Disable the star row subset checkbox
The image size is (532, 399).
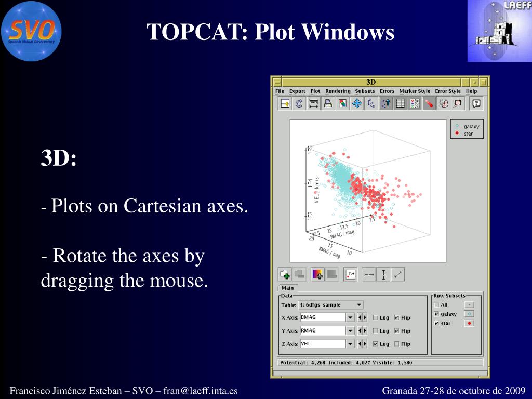(436, 323)
